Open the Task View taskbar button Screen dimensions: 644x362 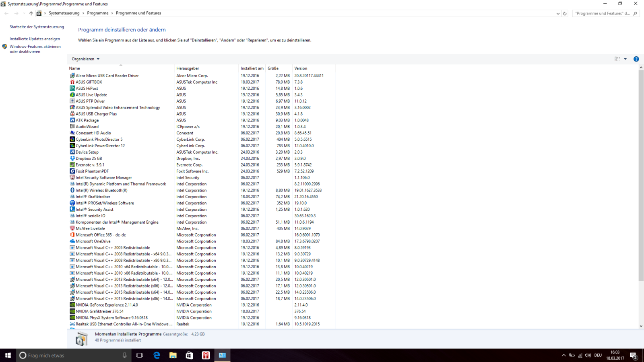(140, 355)
